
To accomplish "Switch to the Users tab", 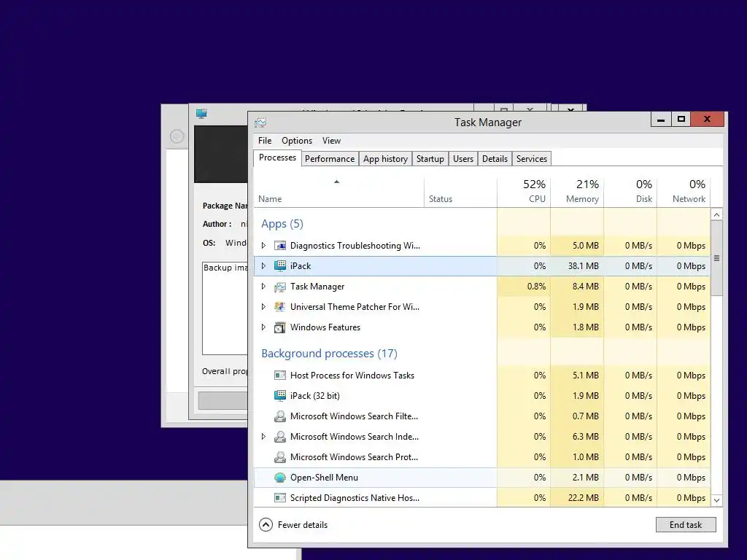I will tap(463, 159).
